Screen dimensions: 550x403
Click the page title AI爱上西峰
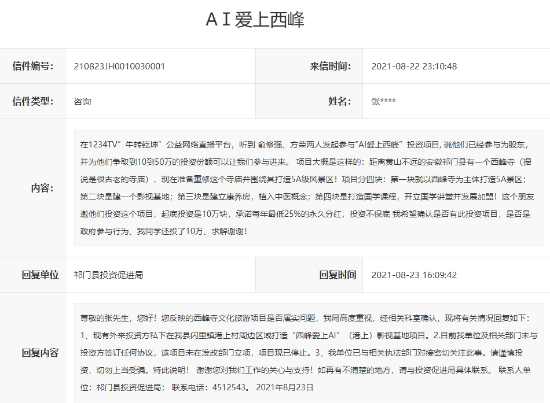pos(255,19)
